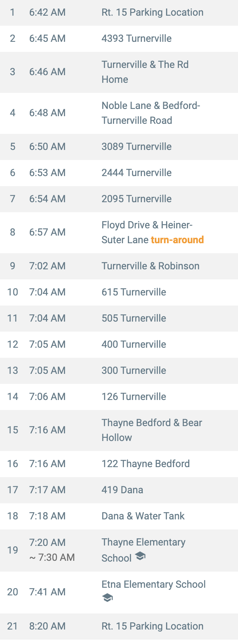238x644 pixels.
Task: Select the 2095 Turnerville stop
Action: (x=119, y=199)
